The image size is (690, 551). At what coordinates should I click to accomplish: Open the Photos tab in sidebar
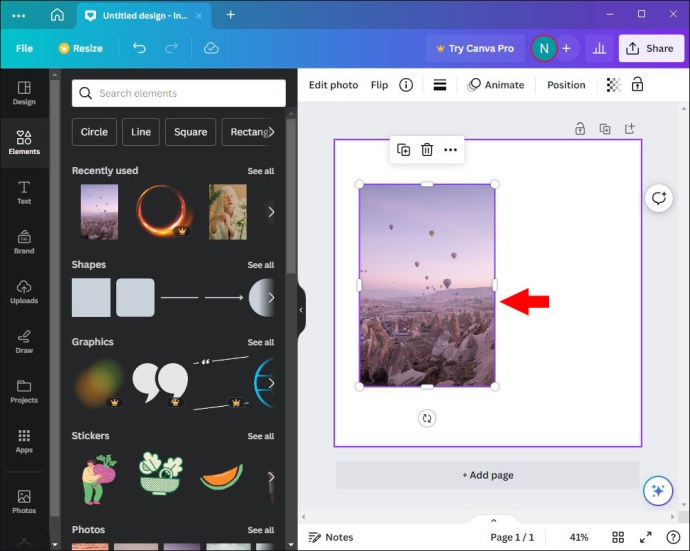click(x=24, y=502)
